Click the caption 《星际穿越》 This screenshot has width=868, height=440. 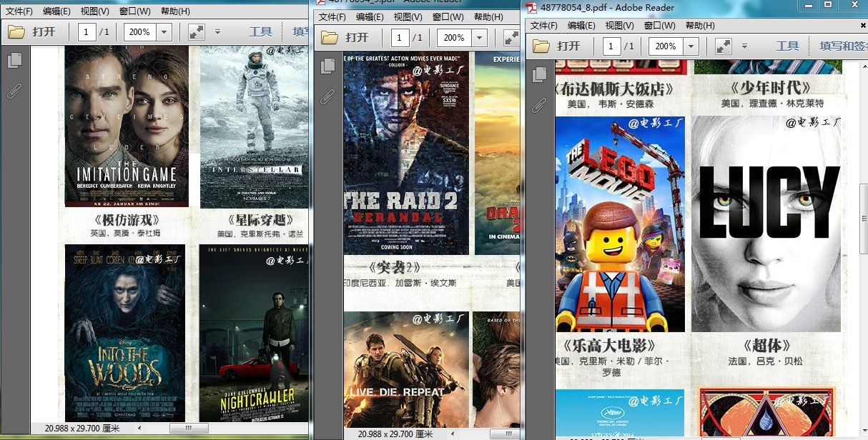(x=261, y=219)
